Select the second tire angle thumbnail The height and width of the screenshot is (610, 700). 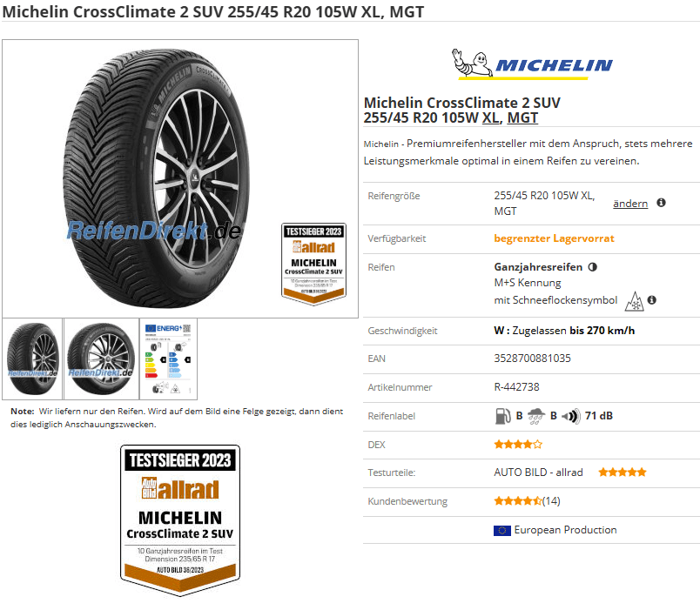[x=101, y=359]
